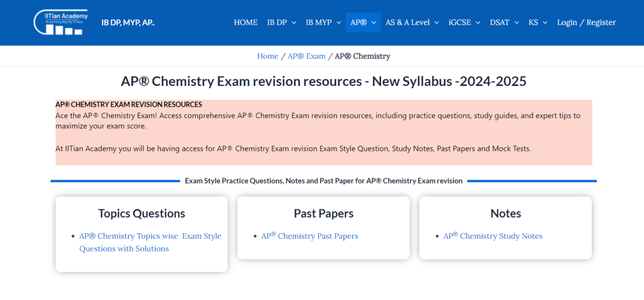Go to Home breadcrumb link

click(268, 56)
